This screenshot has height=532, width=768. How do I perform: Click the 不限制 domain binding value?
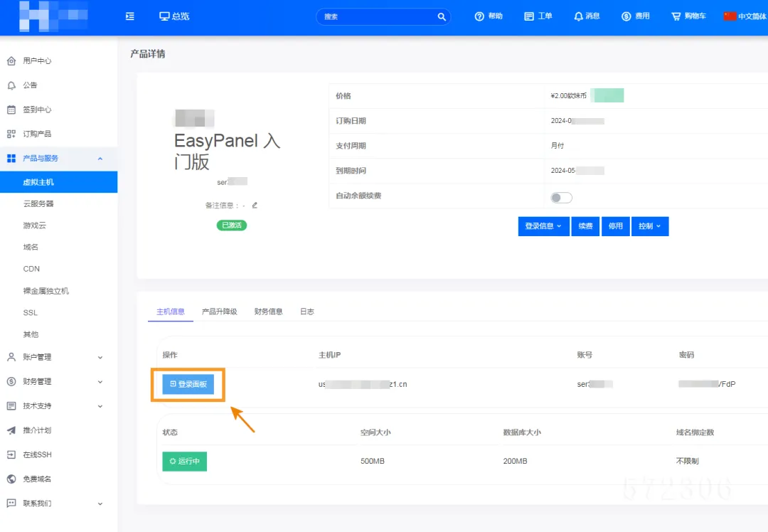click(x=688, y=462)
